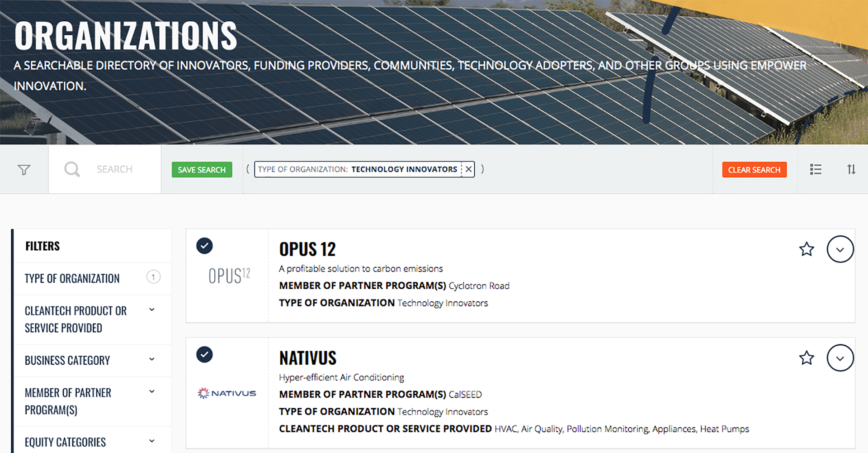Click Opus 12 Technology Innovators type text
Image resolution: width=868 pixels, height=453 pixels.
(x=443, y=303)
